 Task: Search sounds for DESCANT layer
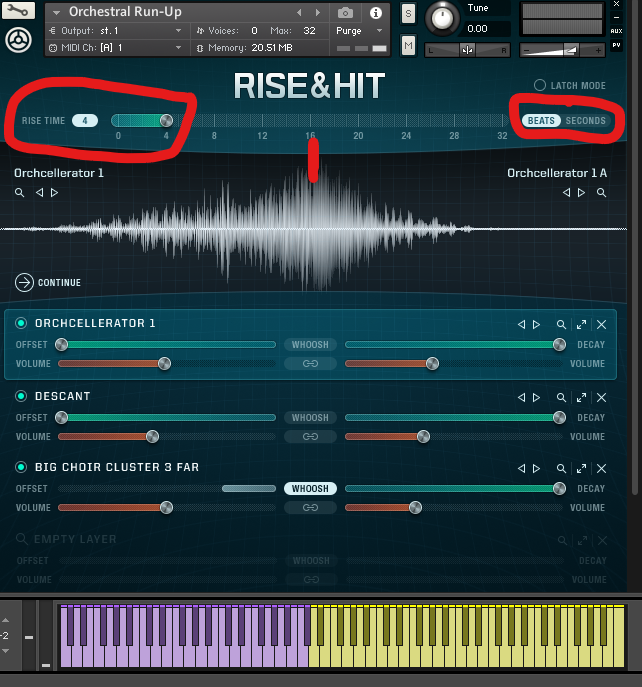tap(561, 397)
